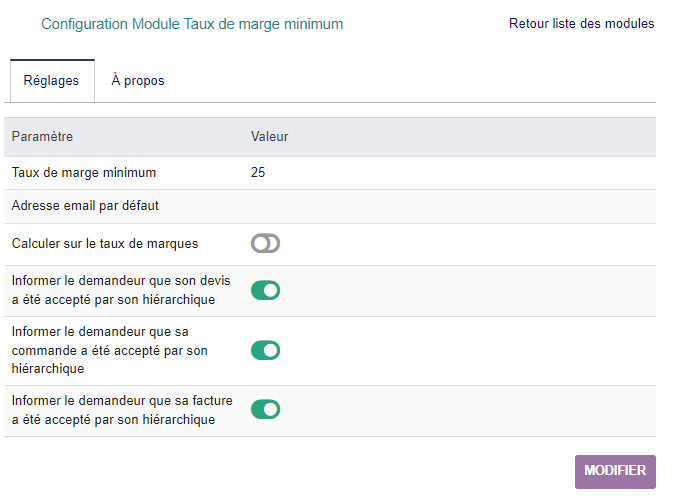Click the MODIFIER button
The width and height of the screenshot is (688, 504).
(x=615, y=471)
